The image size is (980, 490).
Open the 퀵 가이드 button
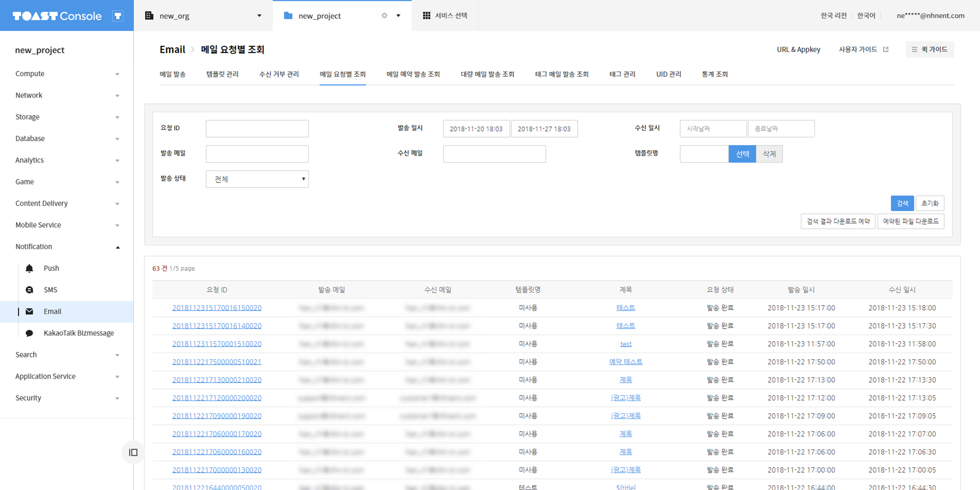930,49
